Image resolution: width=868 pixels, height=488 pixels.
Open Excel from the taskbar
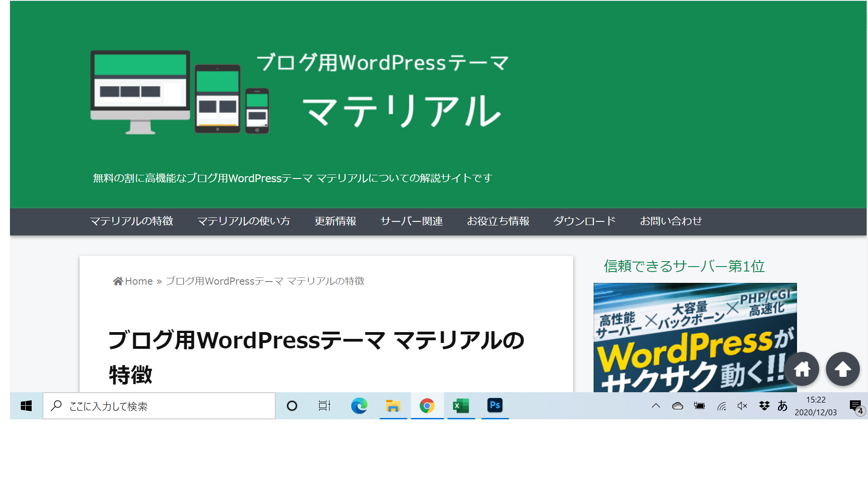(x=461, y=405)
